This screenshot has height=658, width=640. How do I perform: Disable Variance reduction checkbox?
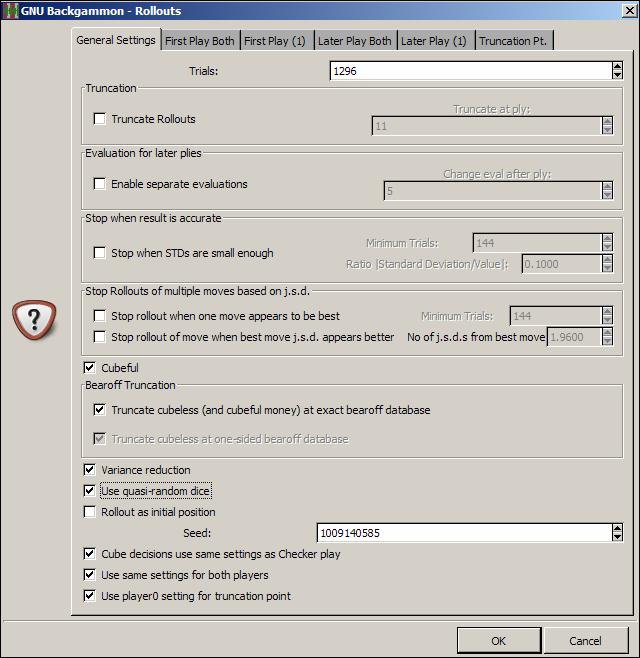tap(89, 470)
